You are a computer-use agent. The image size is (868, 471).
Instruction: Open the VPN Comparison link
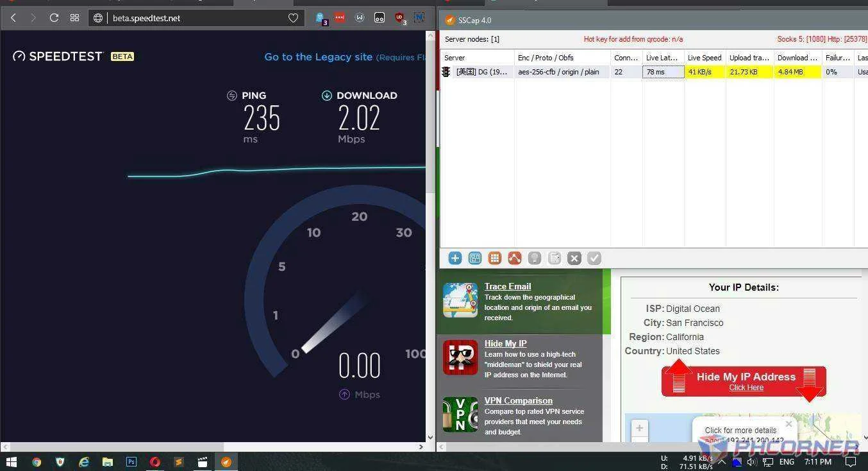pyautogui.click(x=518, y=400)
